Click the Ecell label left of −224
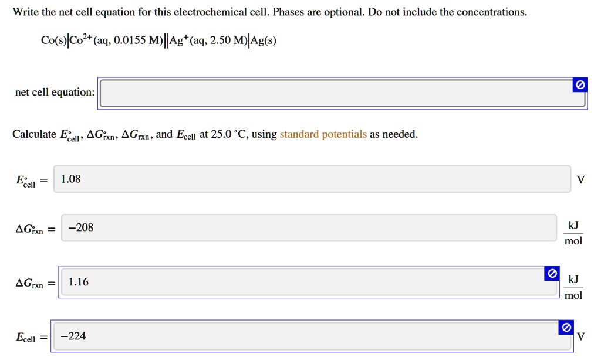The image size is (601, 364). point(26,338)
